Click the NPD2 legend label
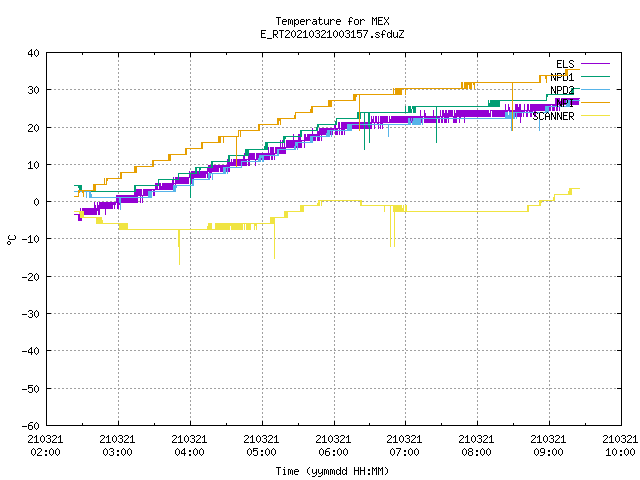This screenshot has width=640, height=480. (x=562, y=90)
